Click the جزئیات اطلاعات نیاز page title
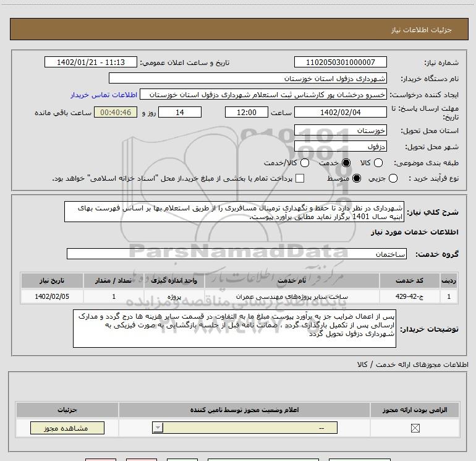This screenshot has height=461, width=476. 422,30
